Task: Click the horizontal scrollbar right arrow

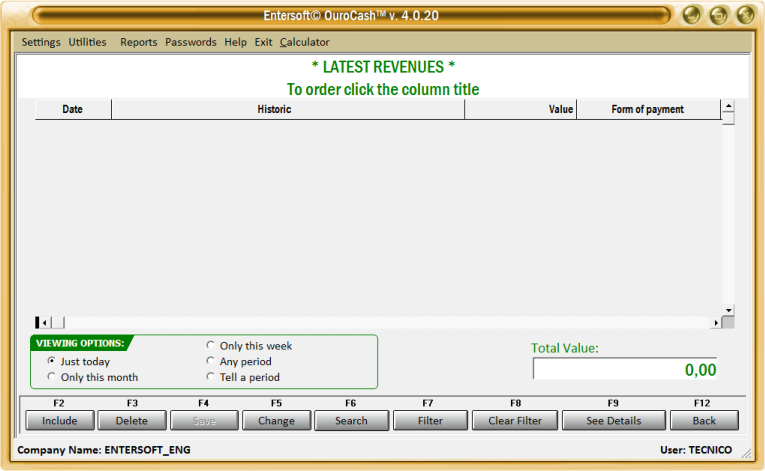Action: (716, 323)
